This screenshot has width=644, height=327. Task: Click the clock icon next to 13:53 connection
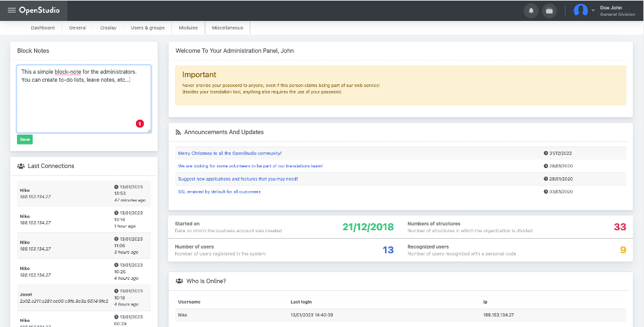tap(116, 187)
